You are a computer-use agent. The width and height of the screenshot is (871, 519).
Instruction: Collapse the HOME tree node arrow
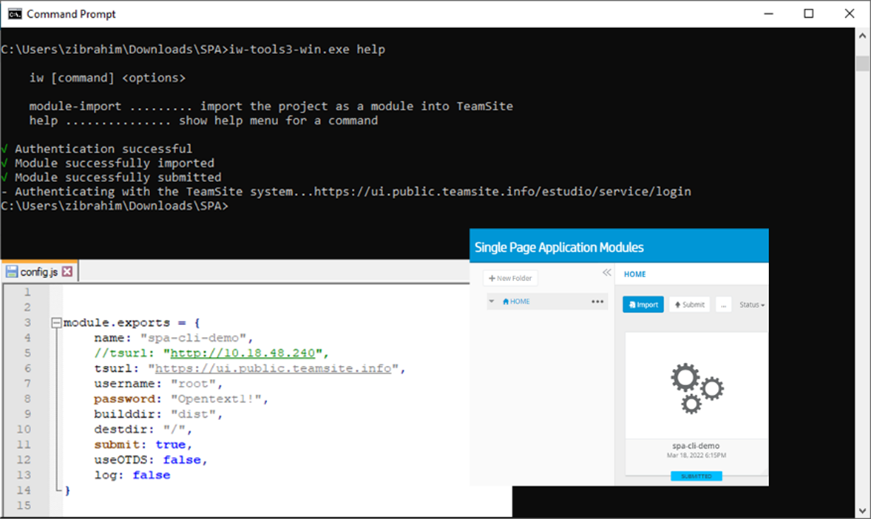491,301
